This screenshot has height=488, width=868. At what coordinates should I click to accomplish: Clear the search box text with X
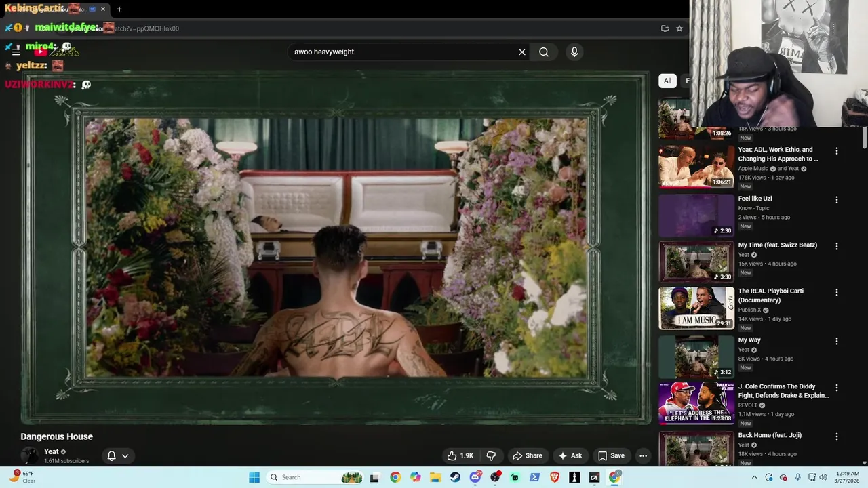tap(522, 52)
